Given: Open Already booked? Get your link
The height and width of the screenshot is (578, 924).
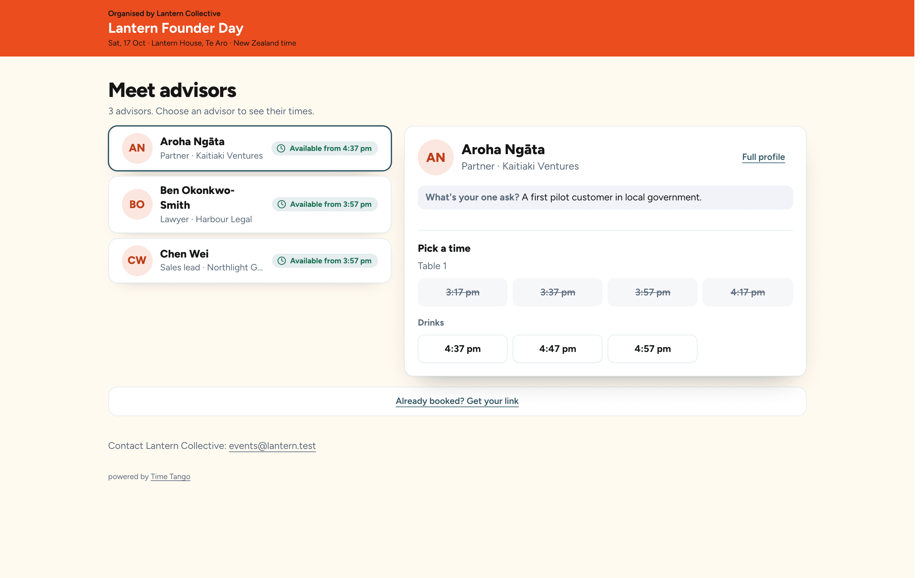Looking at the screenshot, I should click(457, 401).
